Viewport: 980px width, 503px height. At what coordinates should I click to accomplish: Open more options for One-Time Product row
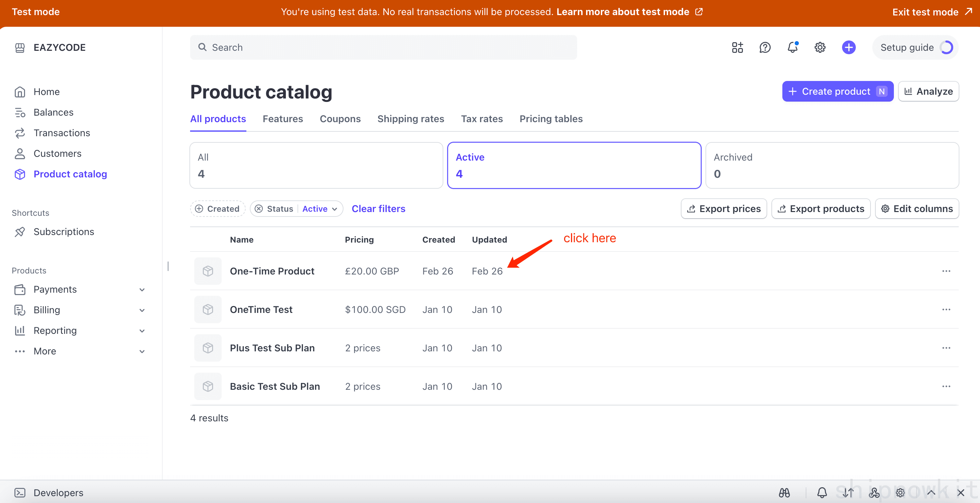click(946, 271)
